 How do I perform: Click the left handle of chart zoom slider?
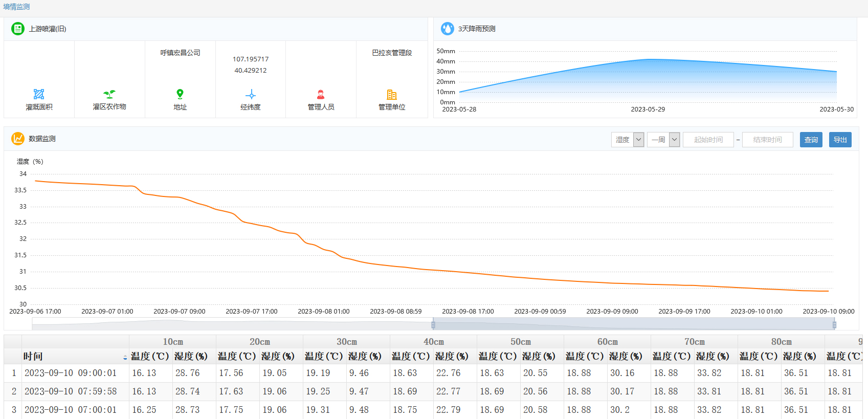click(x=433, y=324)
